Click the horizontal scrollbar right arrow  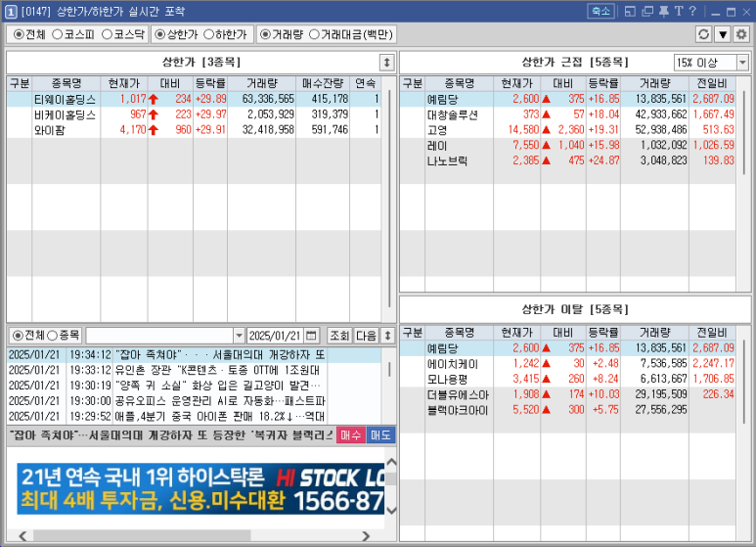click(366, 536)
